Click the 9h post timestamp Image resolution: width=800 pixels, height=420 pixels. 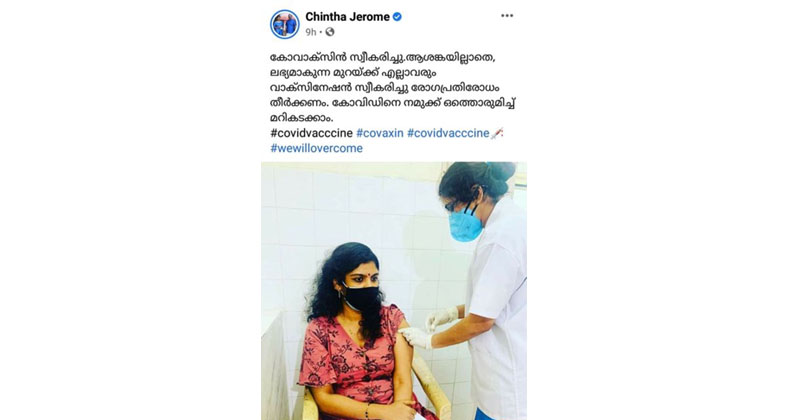311,32
